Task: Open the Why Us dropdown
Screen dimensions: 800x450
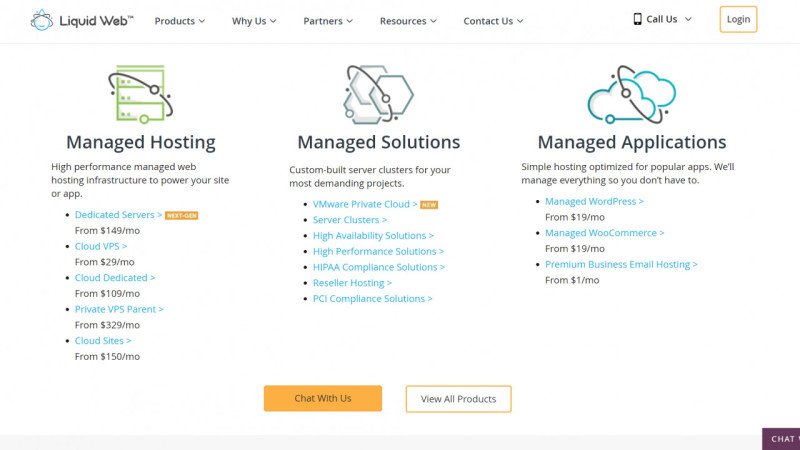Action: (254, 21)
